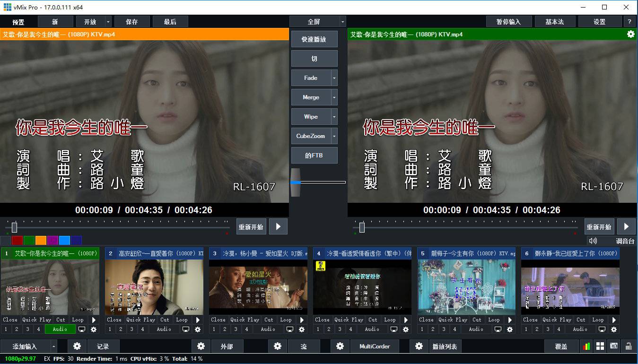
Task: Open input 1 settings gear
Action: (93, 329)
